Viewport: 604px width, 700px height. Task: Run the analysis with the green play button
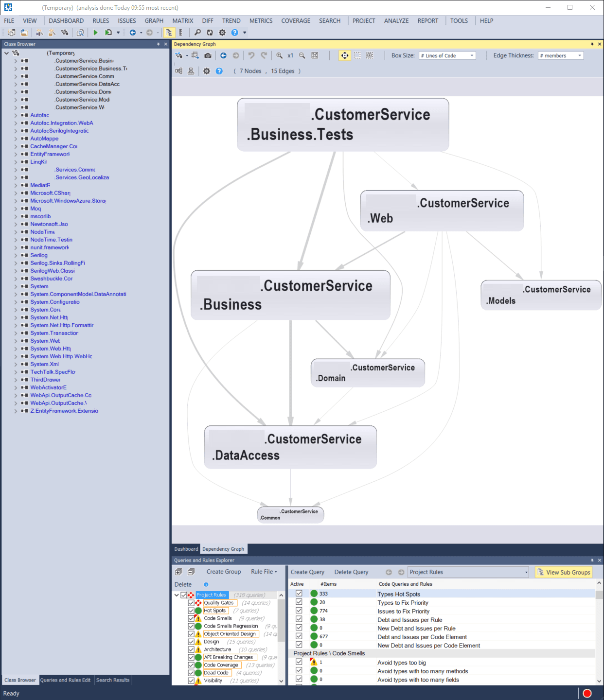click(96, 33)
